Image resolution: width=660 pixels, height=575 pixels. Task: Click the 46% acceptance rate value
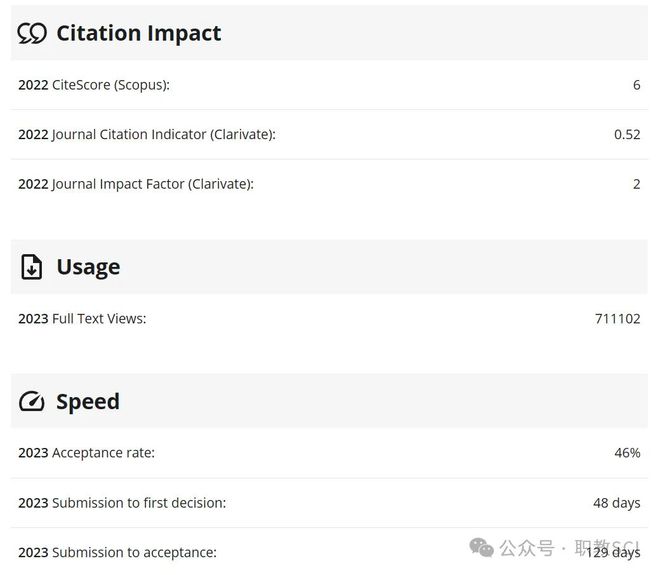tap(627, 453)
